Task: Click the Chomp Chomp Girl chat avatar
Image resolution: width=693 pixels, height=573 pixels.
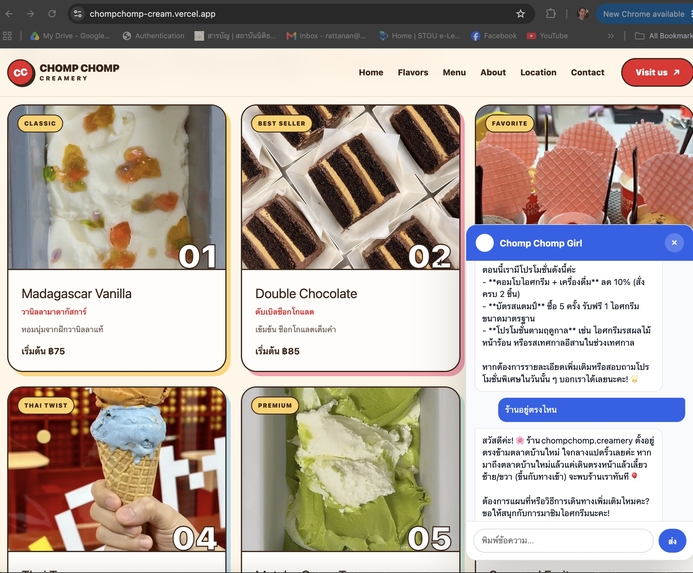Action: (484, 243)
